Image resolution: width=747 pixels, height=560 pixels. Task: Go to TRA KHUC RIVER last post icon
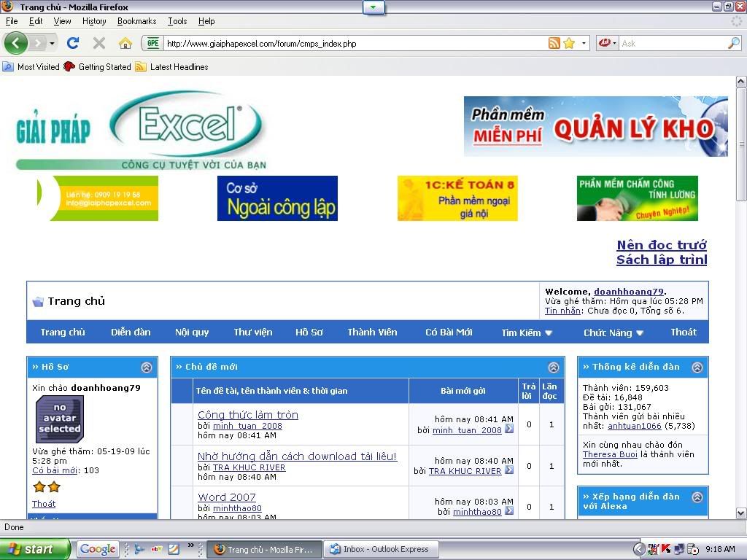(509, 470)
